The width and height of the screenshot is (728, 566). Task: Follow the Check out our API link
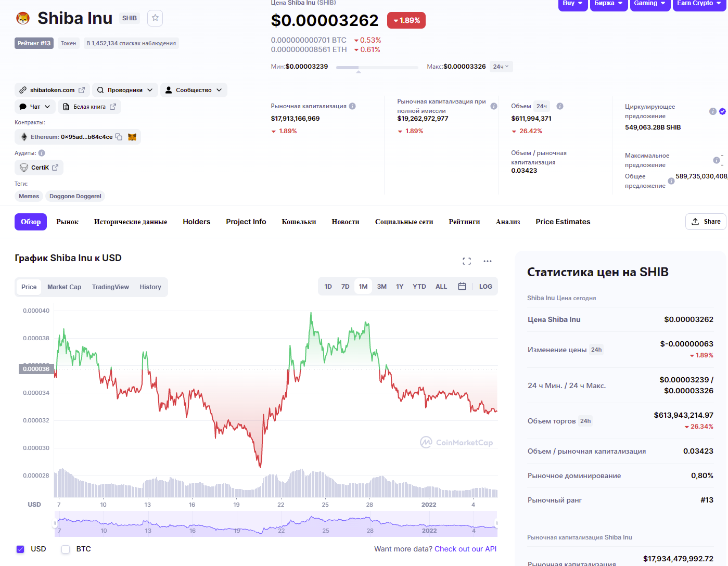(465, 549)
